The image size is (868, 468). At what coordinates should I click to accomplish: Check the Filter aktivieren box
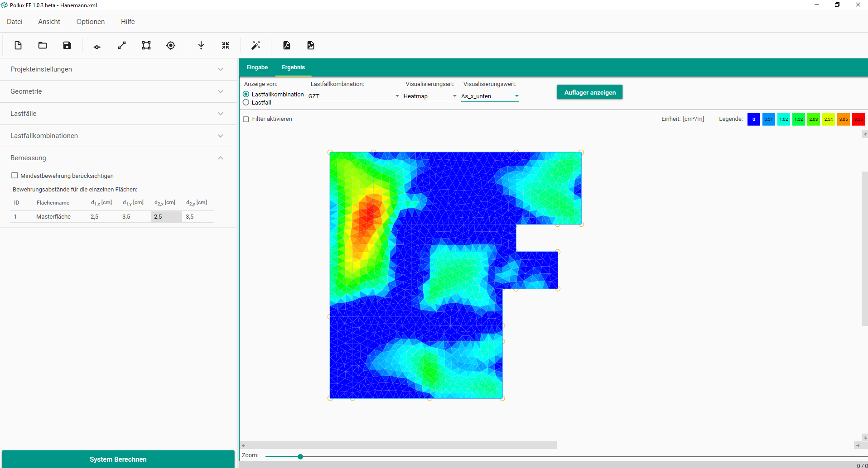(246, 119)
